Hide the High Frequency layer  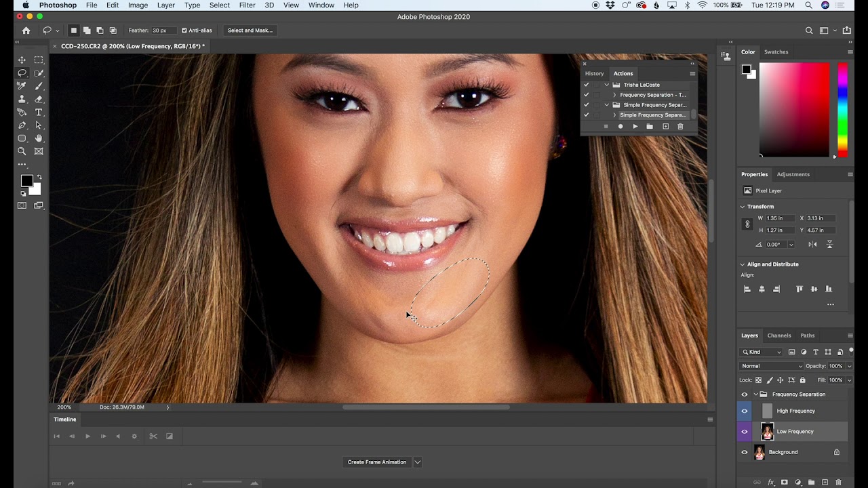click(x=745, y=411)
